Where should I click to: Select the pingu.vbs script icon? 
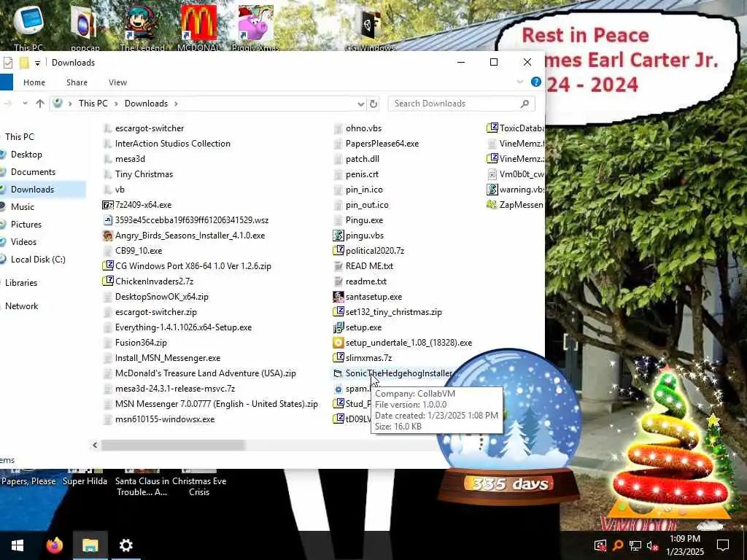(x=338, y=236)
